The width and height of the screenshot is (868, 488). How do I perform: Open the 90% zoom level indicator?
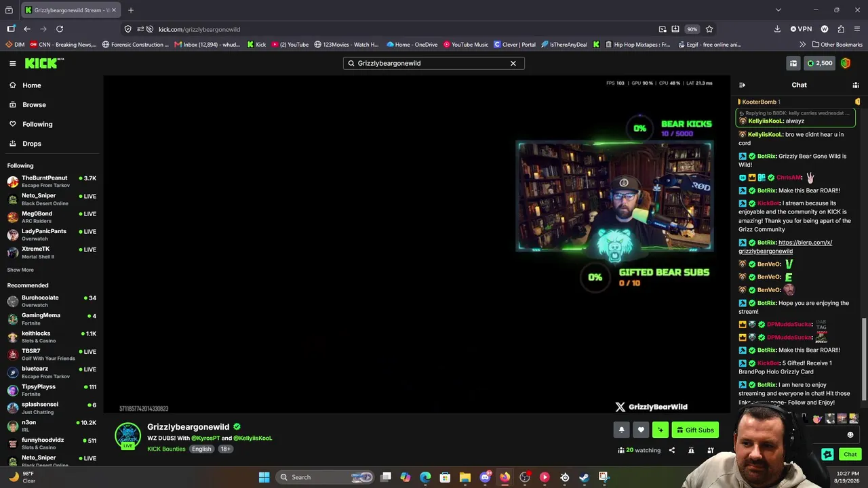pos(692,29)
